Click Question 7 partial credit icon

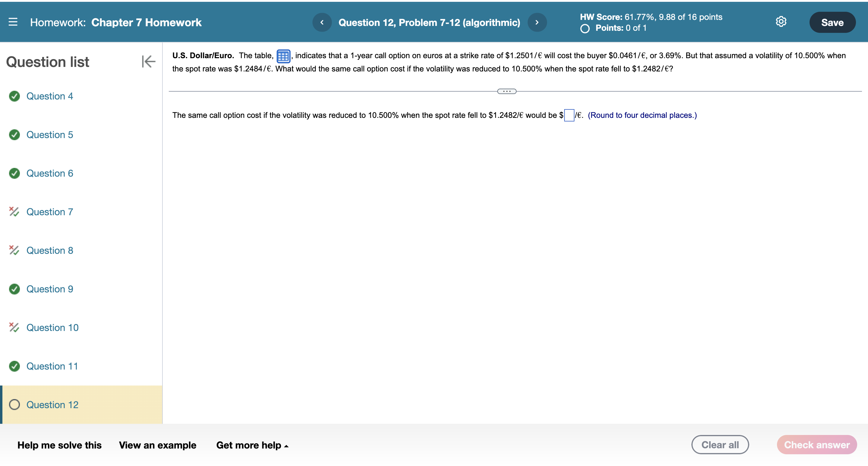14,212
